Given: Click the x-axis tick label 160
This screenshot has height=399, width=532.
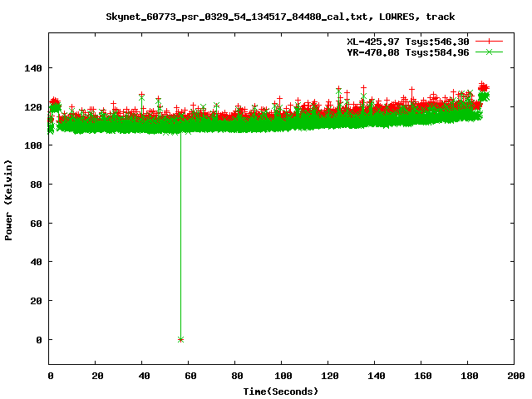Looking at the screenshot, I should [x=423, y=376].
